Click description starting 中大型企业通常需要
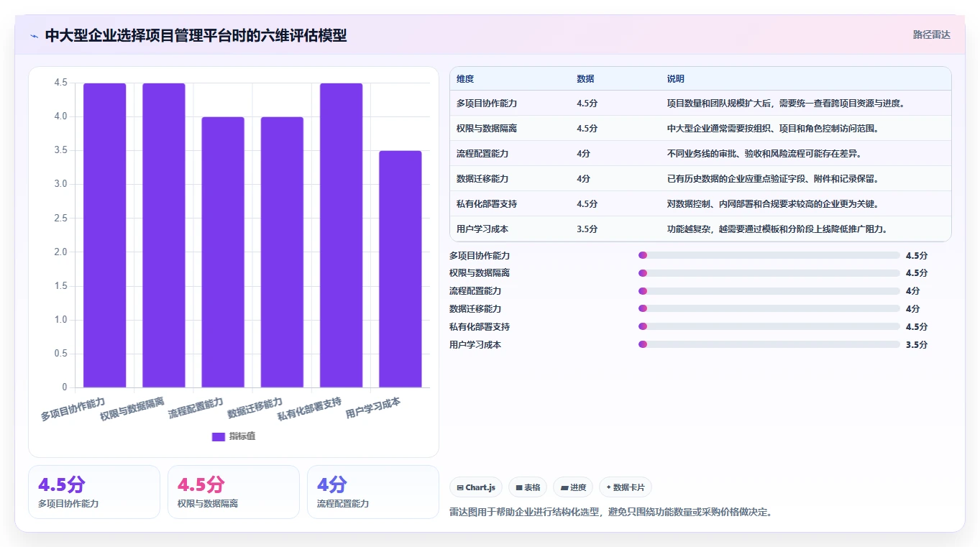 coord(773,129)
